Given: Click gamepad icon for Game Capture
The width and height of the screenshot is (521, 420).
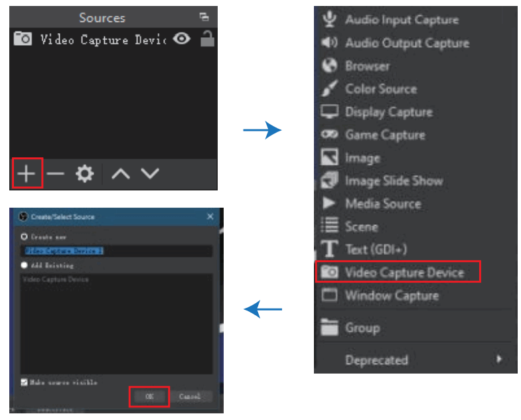Looking at the screenshot, I should (329, 134).
